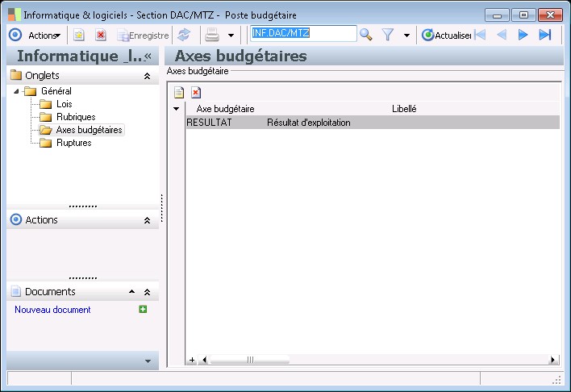Click the Documents single up arrow
The height and width of the screenshot is (392, 571).
[131, 292]
